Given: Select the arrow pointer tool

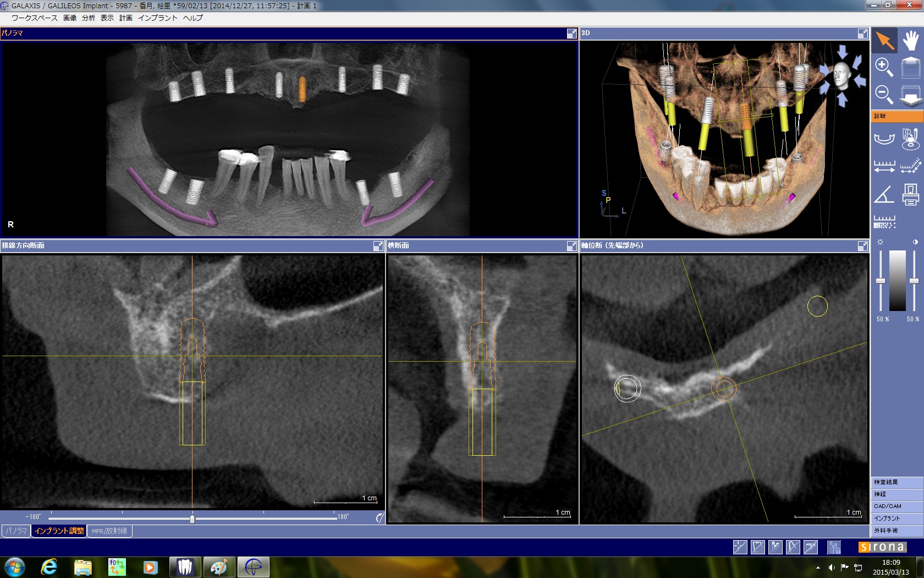Looking at the screenshot, I should click(884, 41).
